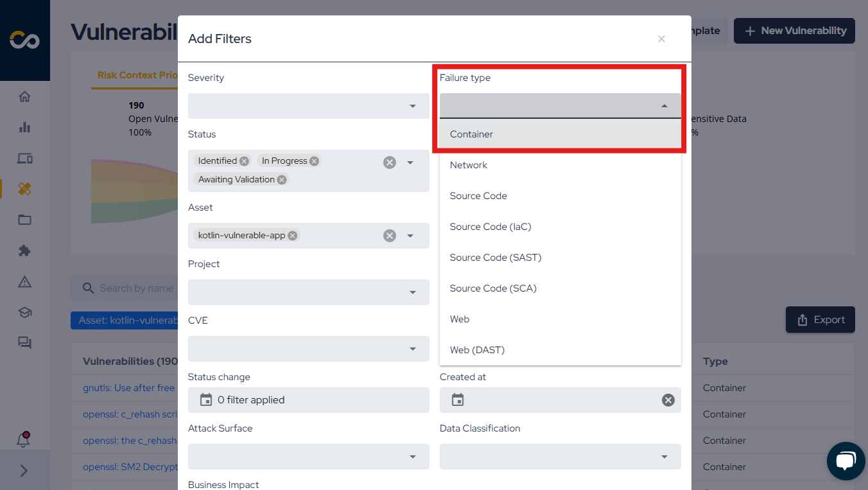The width and height of the screenshot is (868, 490).
Task: Open the chat bubbles icon in sidebar
Action: click(24, 343)
